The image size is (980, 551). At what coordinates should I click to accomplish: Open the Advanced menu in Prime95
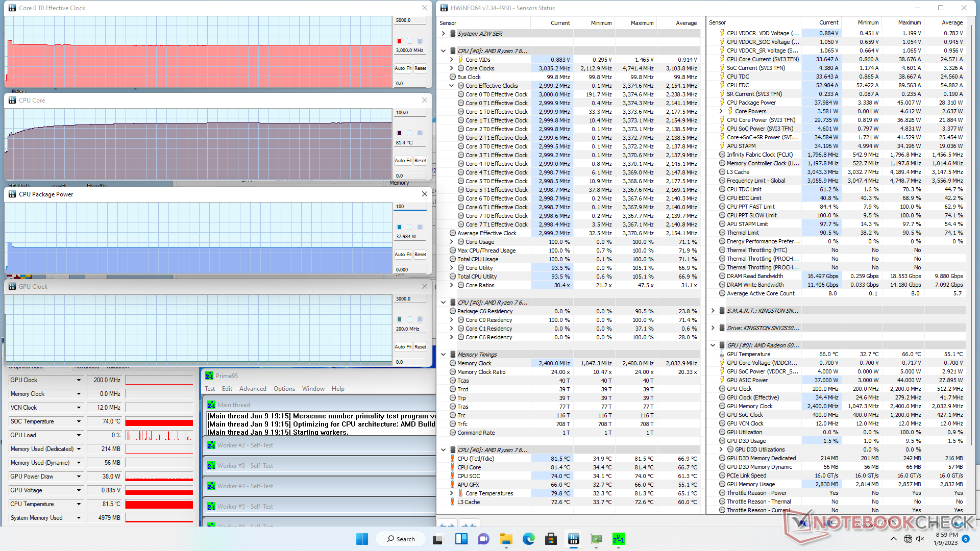[253, 389]
